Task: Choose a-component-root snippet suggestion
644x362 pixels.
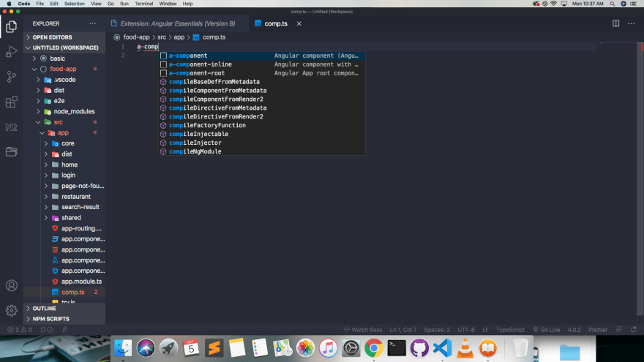Action: pyautogui.click(x=262, y=73)
